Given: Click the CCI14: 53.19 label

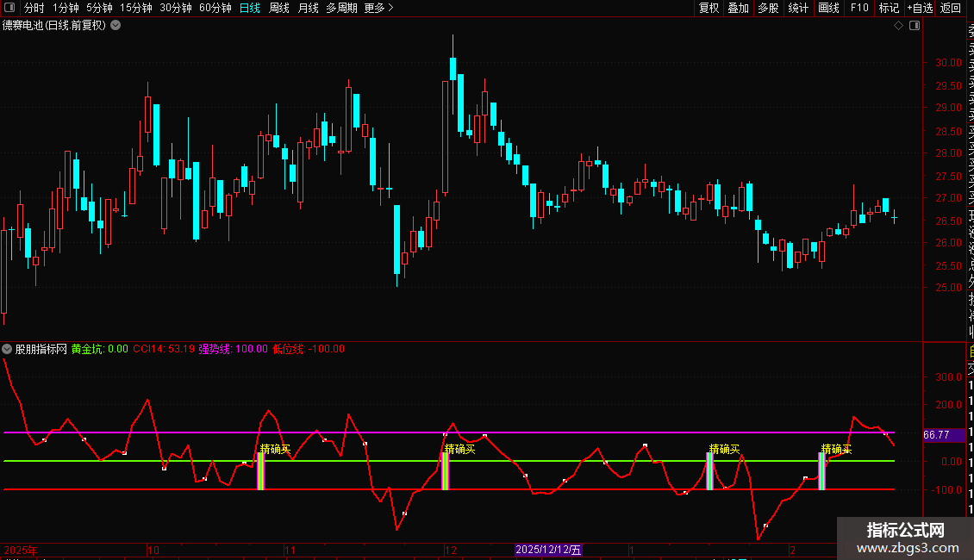Looking at the screenshot, I should [164, 349].
